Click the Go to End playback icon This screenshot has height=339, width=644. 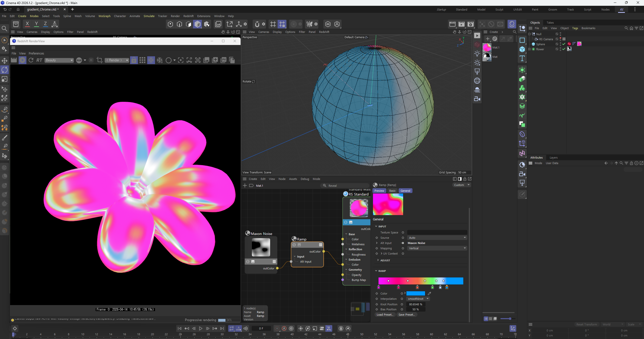[222, 328]
